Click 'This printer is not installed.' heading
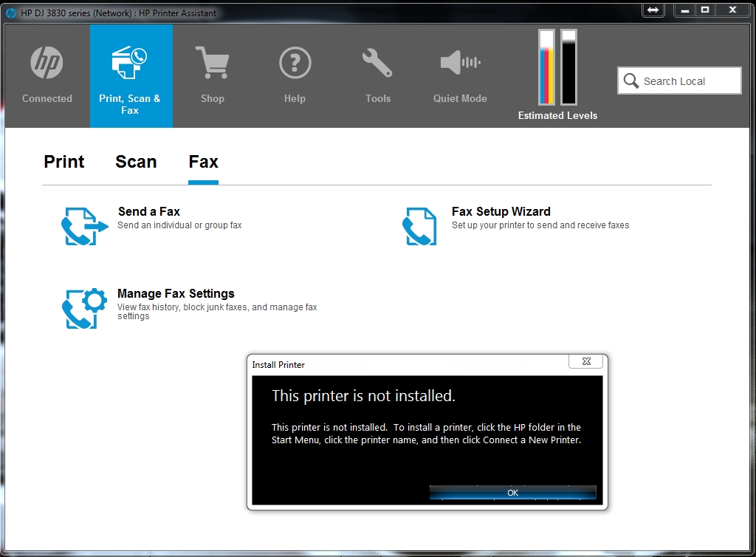756x557 pixels. [x=363, y=396]
